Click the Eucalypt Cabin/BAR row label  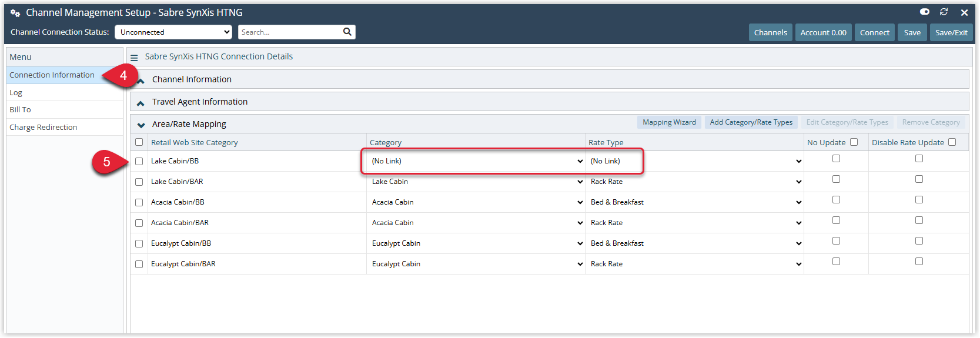(183, 264)
